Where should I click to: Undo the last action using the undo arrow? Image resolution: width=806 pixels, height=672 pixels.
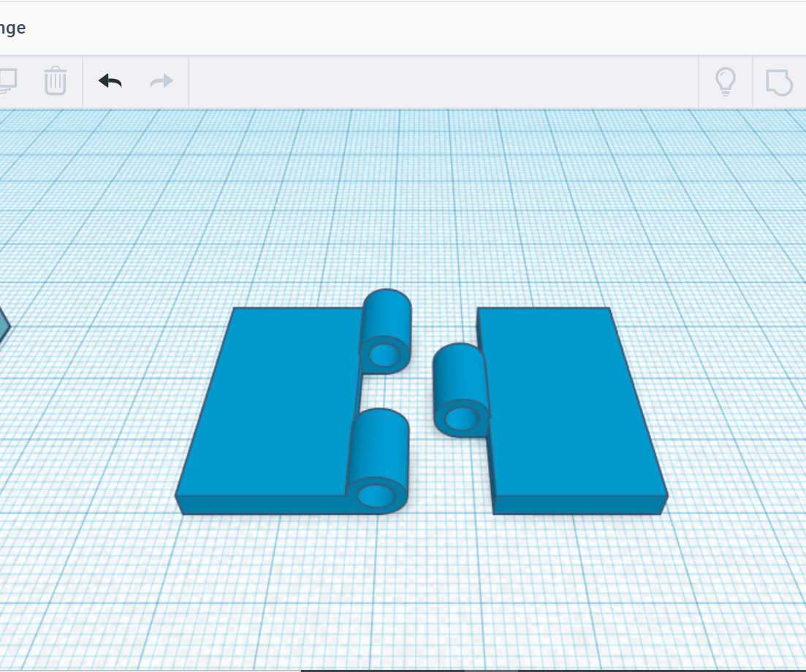tap(109, 81)
